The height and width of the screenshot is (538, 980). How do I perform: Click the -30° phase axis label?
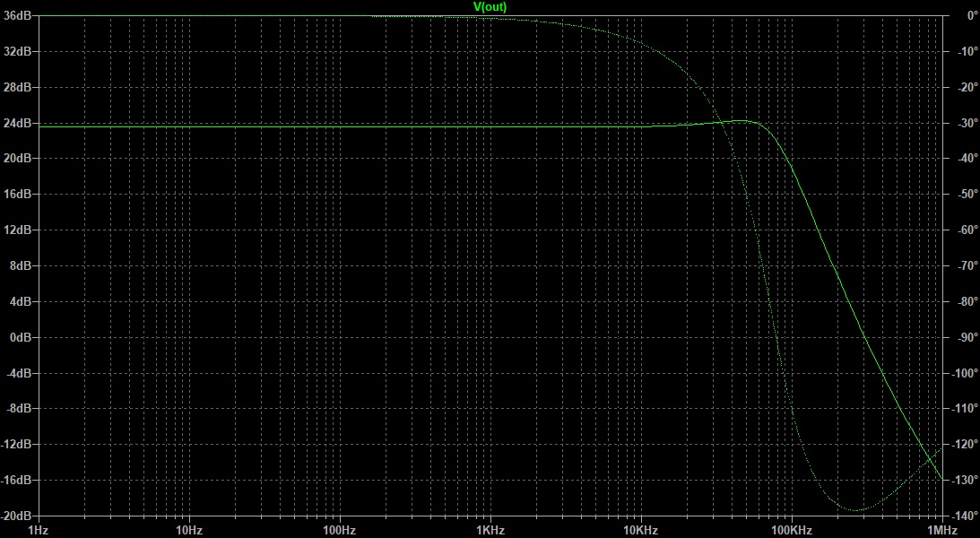(x=964, y=123)
